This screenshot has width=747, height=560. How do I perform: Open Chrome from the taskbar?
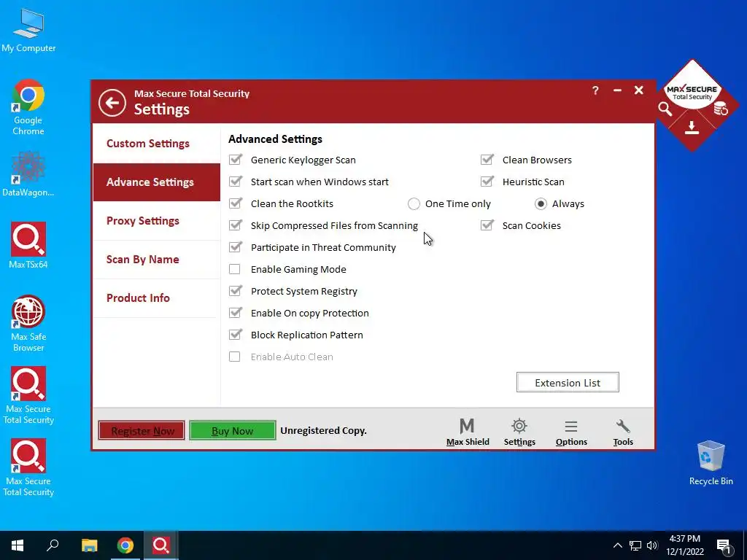(x=125, y=545)
